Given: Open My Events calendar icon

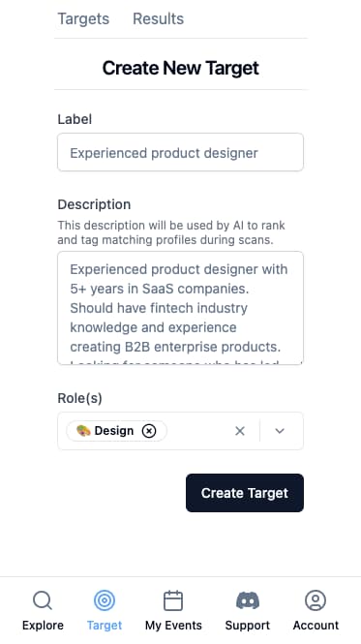Looking at the screenshot, I should click(x=173, y=600).
